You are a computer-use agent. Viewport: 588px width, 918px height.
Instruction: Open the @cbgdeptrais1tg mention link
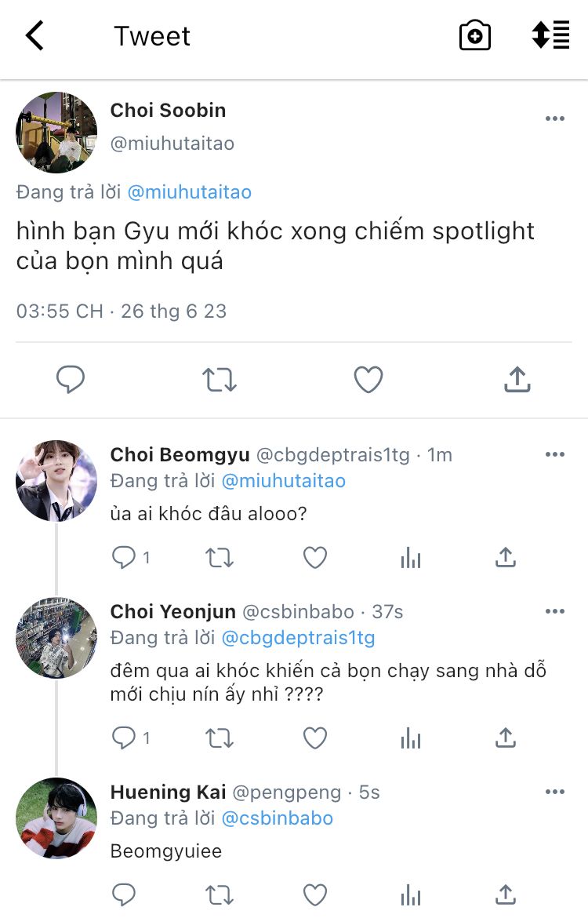[298, 638]
